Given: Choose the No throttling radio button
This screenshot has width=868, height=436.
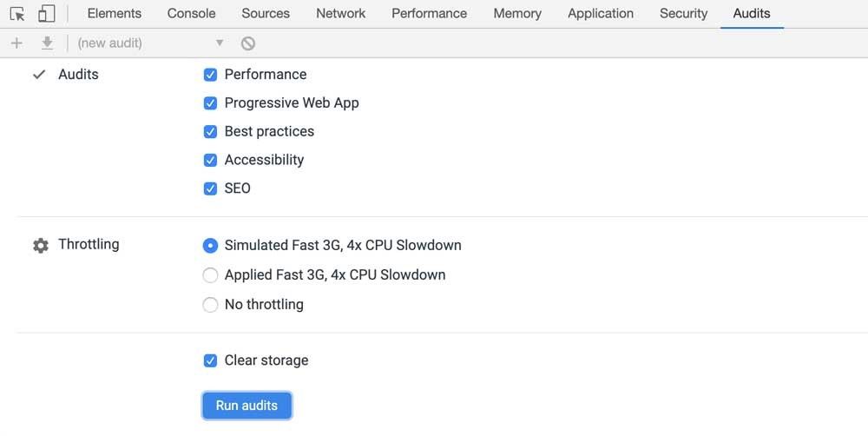Looking at the screenshot, I should tap(210, 305).
